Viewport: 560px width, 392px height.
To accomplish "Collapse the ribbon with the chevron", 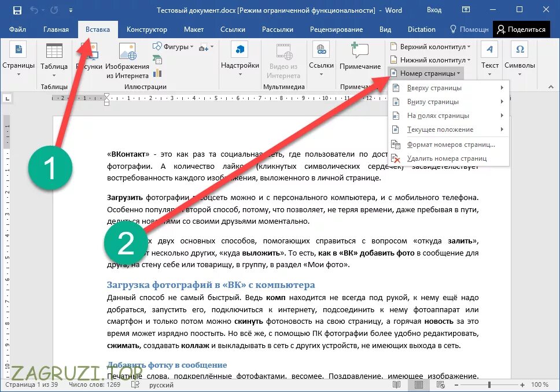I will pyautogui.click(x=551, y=87).
